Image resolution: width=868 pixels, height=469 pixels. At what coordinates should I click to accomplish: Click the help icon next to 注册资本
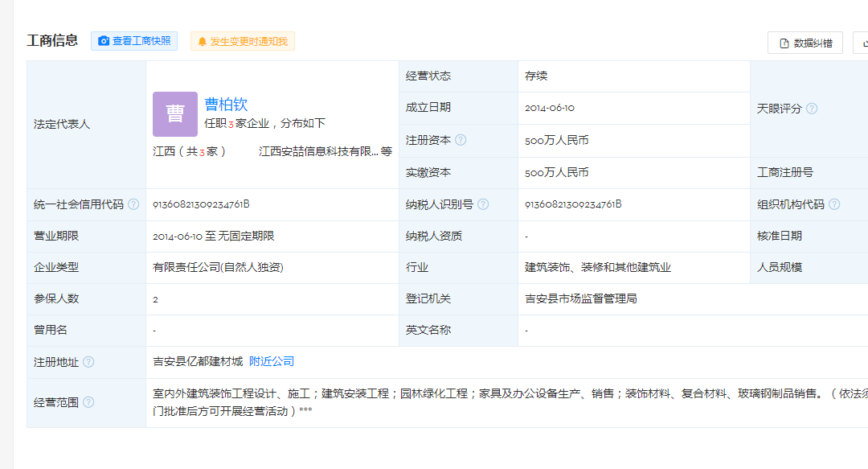point(461,140)
